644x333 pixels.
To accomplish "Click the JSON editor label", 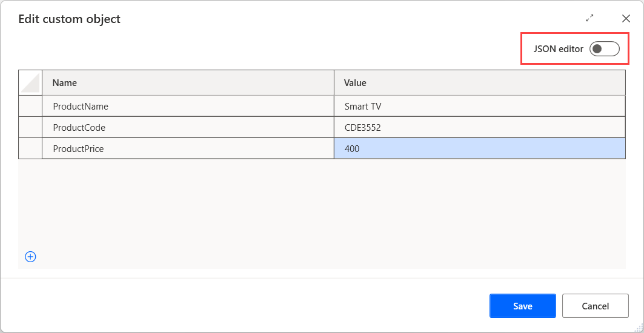I will coord(558,49).
